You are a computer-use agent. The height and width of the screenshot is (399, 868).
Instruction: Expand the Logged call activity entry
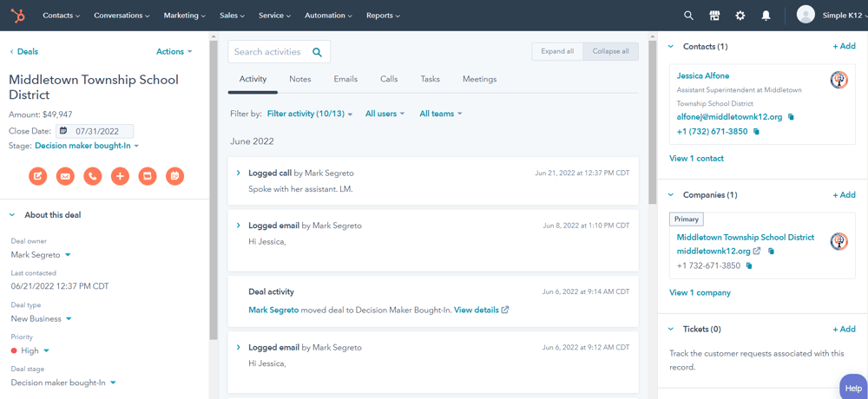[239, 173]
